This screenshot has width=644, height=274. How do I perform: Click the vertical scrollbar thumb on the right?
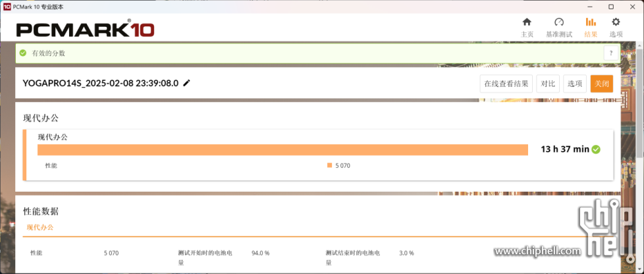(x=640, y=103)
